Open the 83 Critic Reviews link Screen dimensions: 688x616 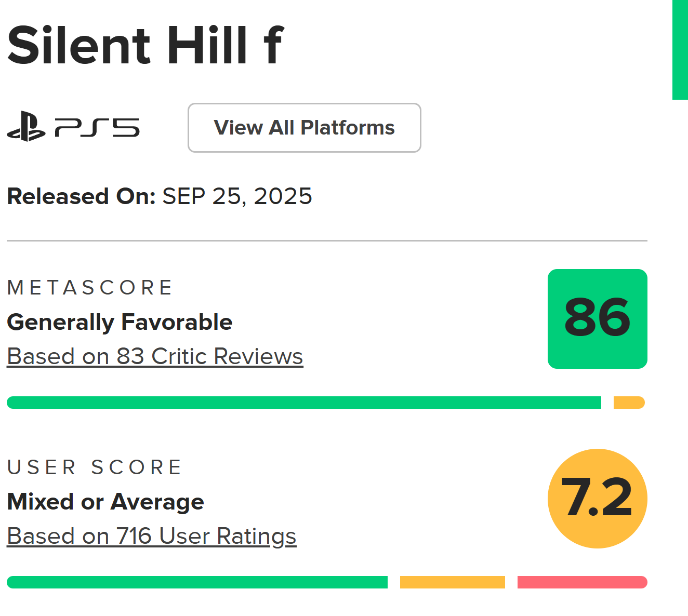pyautogui.click(x=155, y=357)
